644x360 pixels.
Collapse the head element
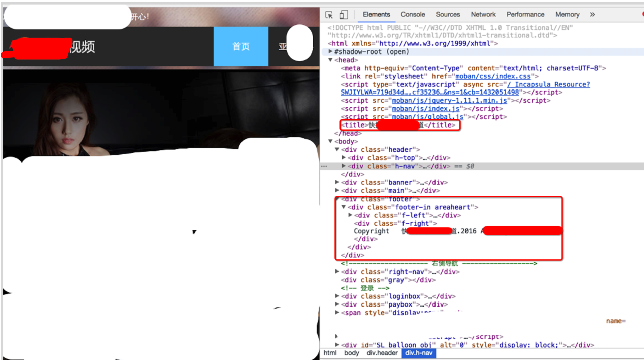click(x=330, y=60)
